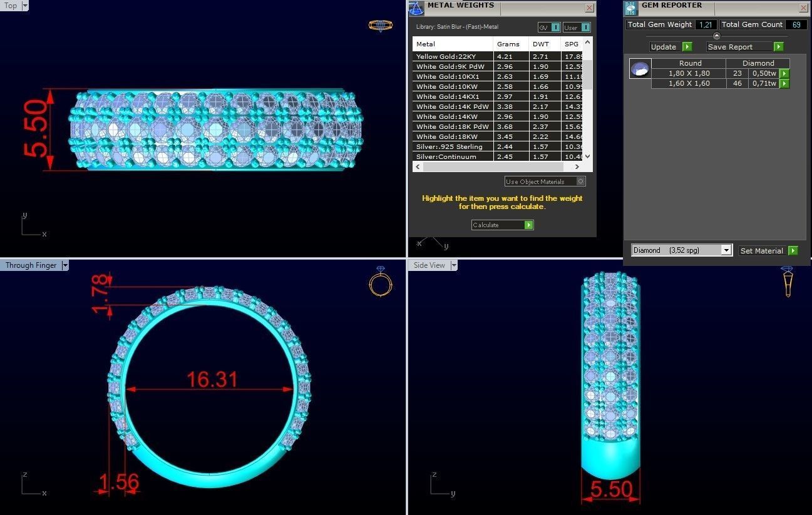Open the Side View viewport dropdown
The width and height of the screenshot is (812, 515).
[x=454, y=265]
